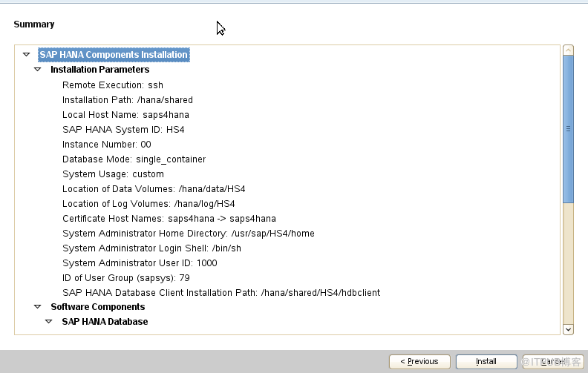
Task: Collapse the Software Components section
Action: tap(38, 307)
